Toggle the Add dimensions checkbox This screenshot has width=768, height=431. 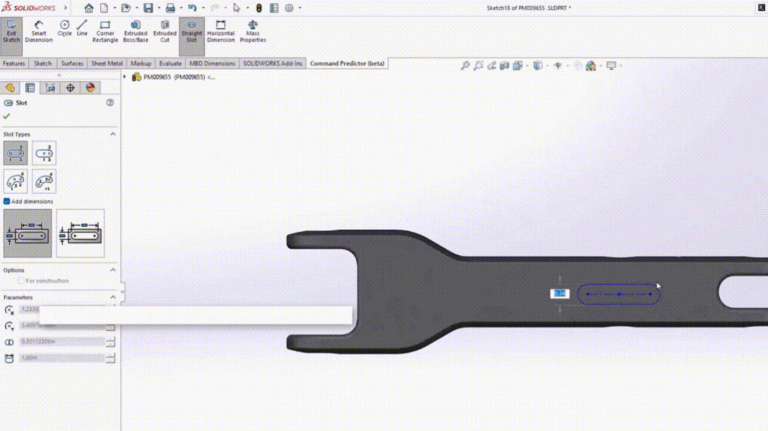pyautogui.click(x=7, y=201)
